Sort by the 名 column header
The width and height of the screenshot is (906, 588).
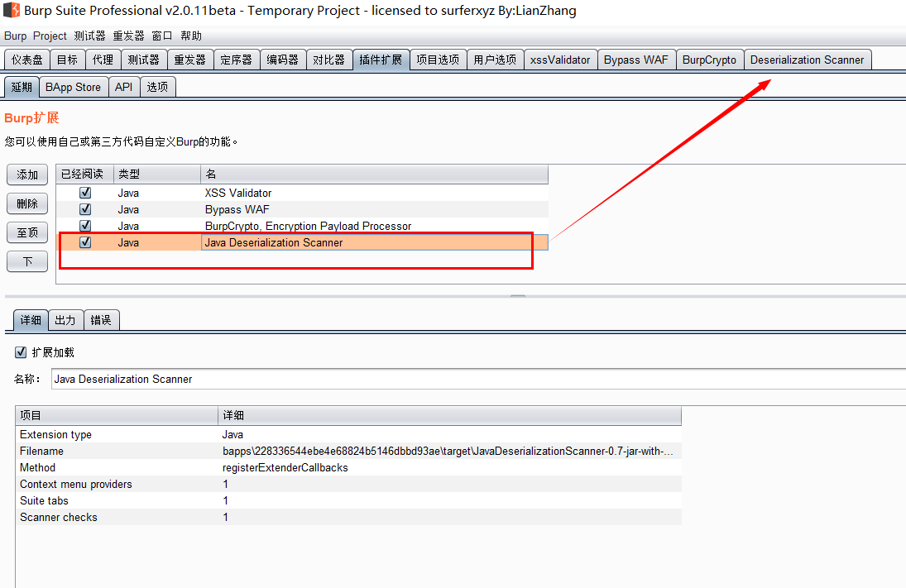coord(375,174)
